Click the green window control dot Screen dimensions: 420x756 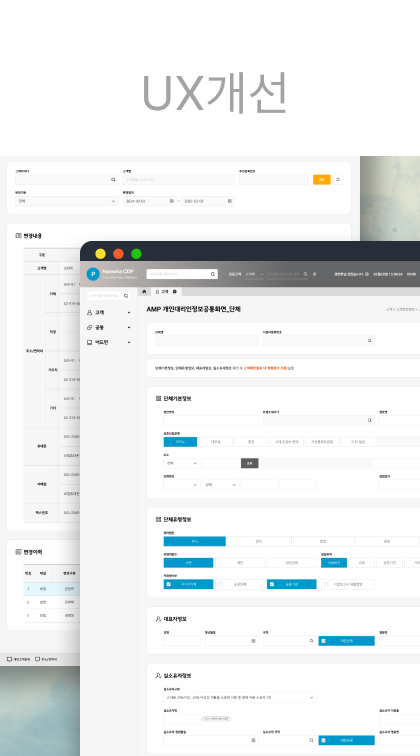coord(136,254)
